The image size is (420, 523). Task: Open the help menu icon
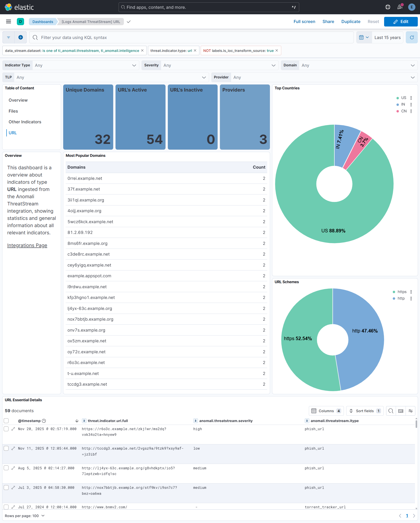[x=388, y=7]
